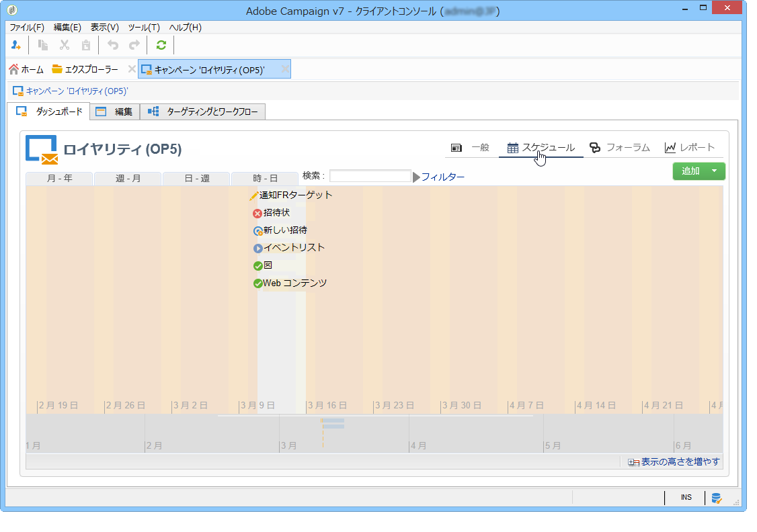
Task: Select the イベントリスト item
Action: click(x=294, y=247)
